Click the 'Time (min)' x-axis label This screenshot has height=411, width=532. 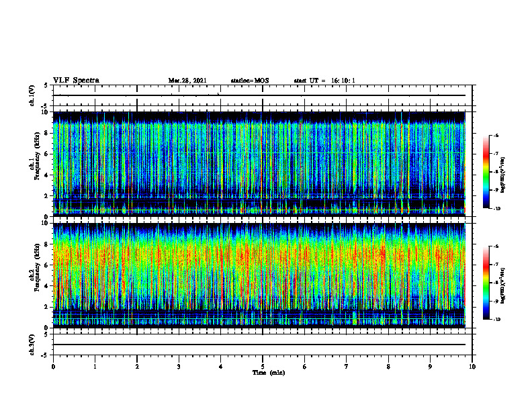pyautogui.click(x=269, y=373)
